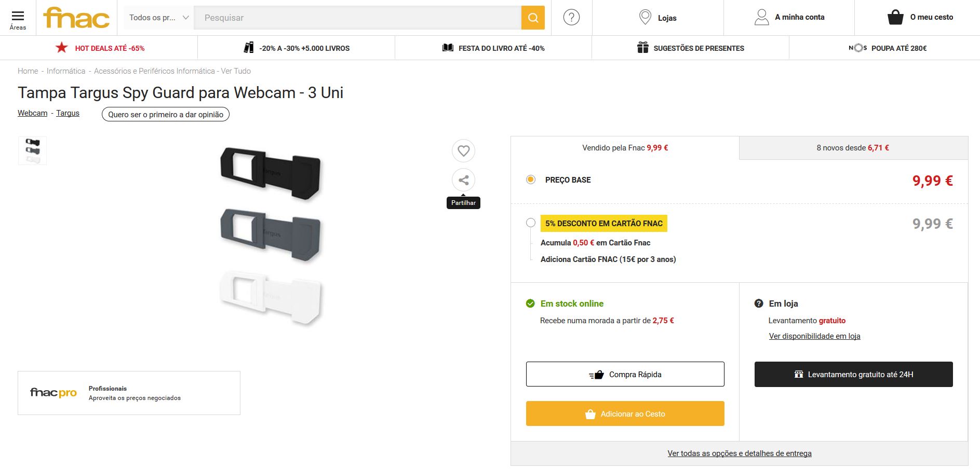980x469 pixels.
Task: Open A minha conta user icon
Action: pyautogui.click(x=761, y=17)
